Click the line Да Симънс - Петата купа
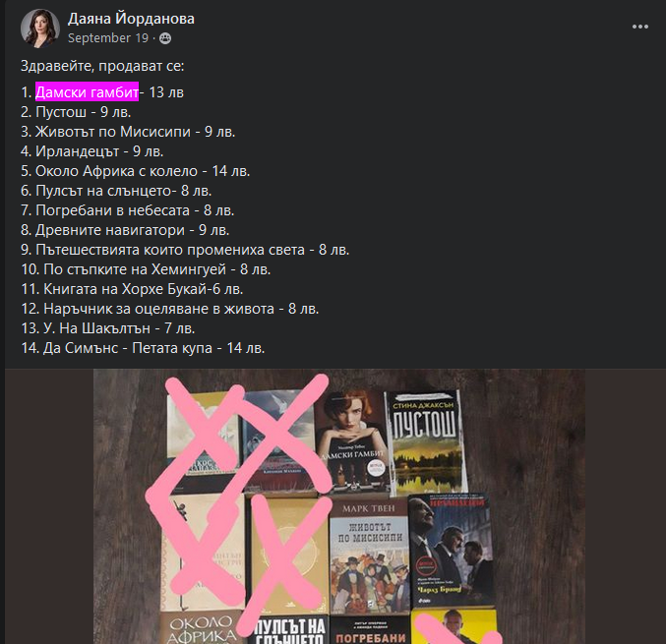This screenshot has width=666, height=644. 143,348
